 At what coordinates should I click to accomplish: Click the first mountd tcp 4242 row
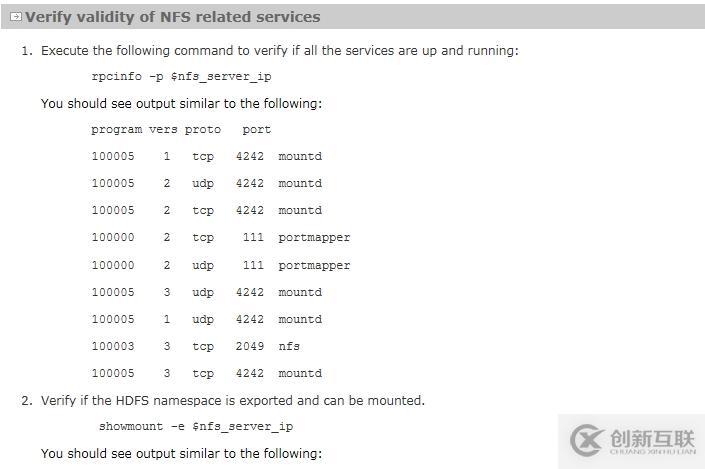click(x=207, y=156)
